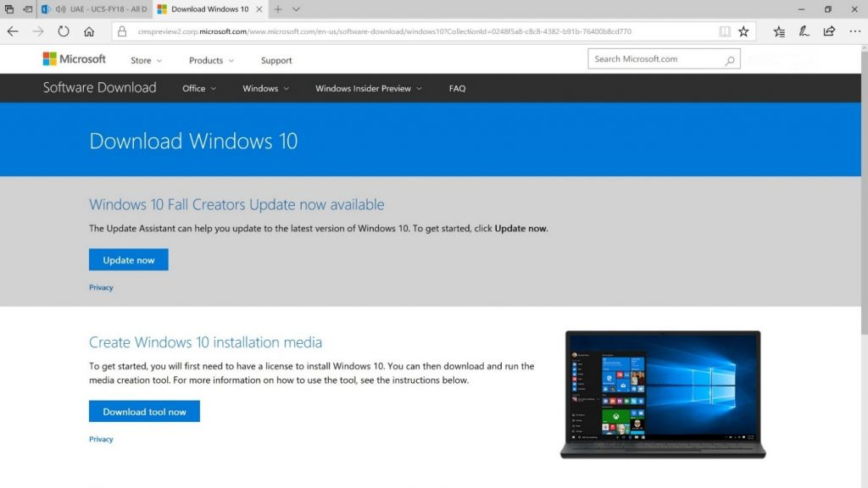Open the Support link
Screen dimensions: 868x488
pos(276,60)
